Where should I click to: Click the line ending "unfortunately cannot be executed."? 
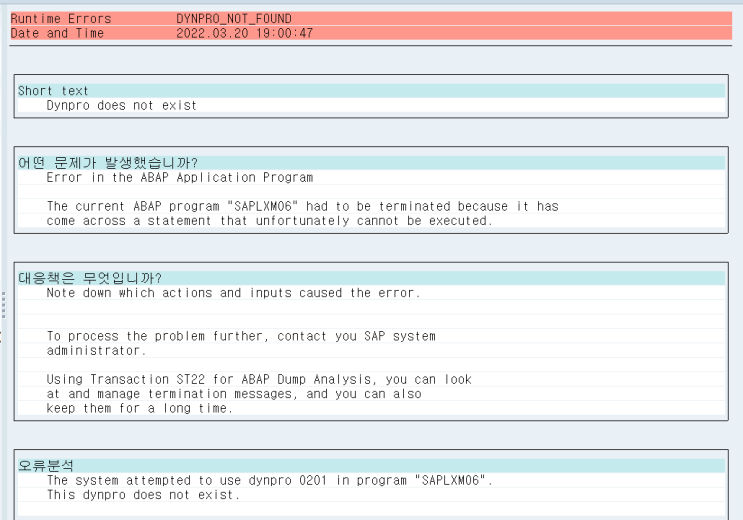tap(270, 220)
